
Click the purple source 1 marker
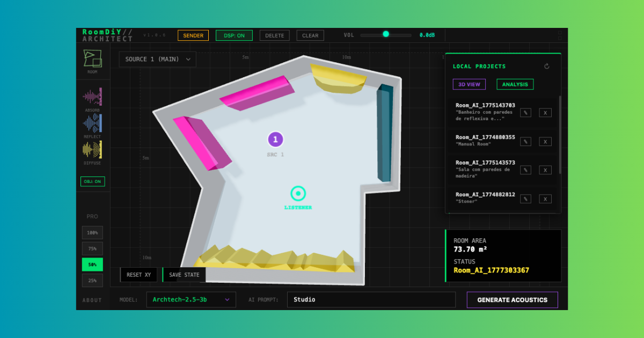(x=275, y=139)
